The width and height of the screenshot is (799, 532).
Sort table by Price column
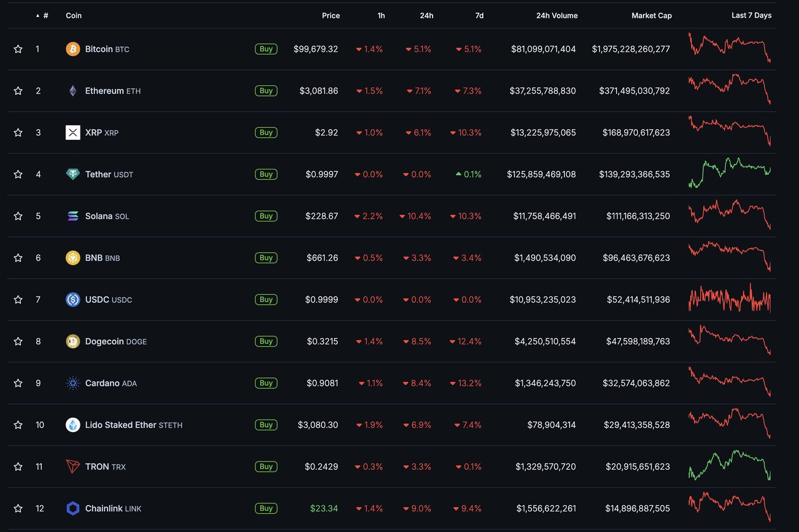(x=331, y=16)
